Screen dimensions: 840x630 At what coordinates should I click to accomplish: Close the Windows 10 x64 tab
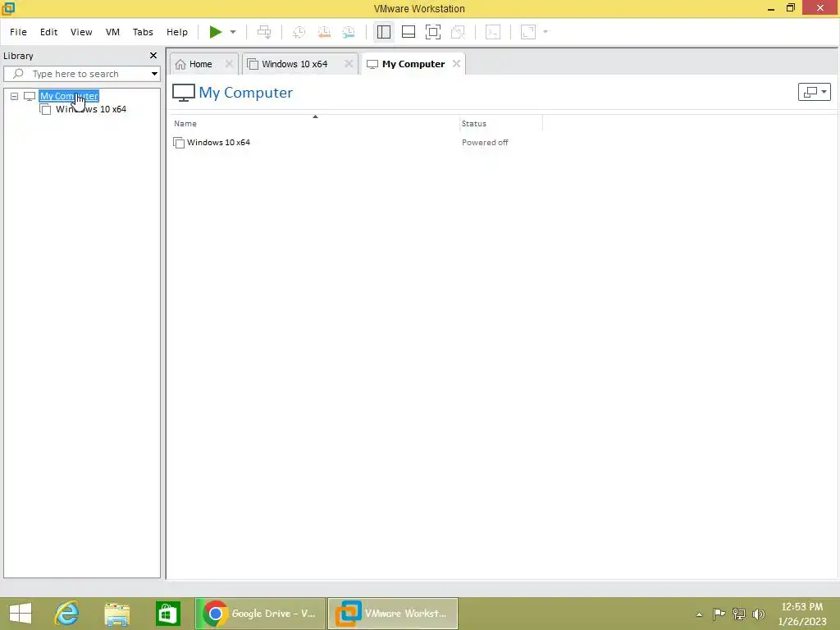pyautogui.click(x=348, y=64)
